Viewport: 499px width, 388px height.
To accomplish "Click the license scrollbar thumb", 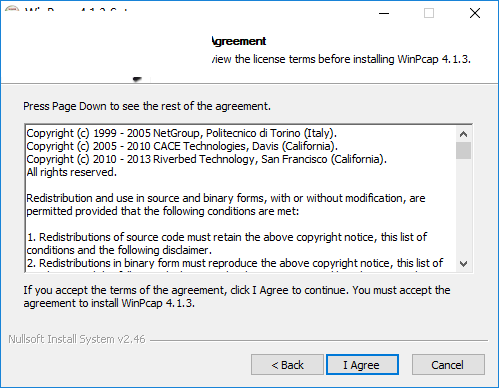I will coord(463,150).
